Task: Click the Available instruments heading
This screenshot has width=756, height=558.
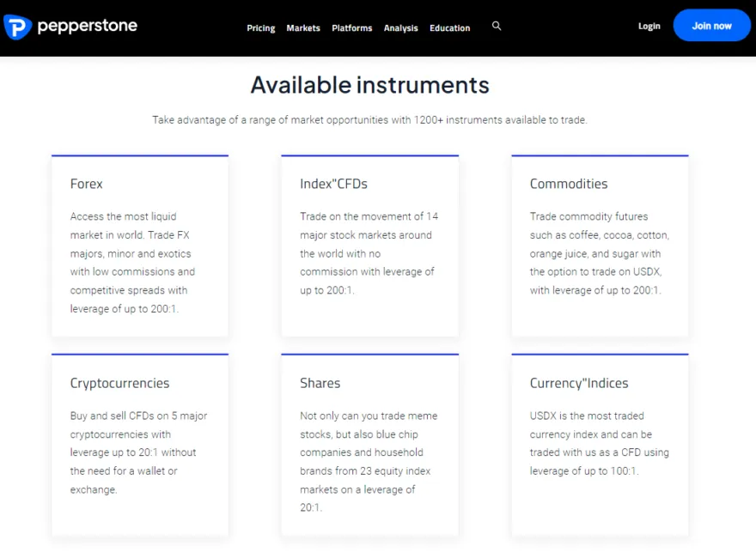Action: pos(369,85)
